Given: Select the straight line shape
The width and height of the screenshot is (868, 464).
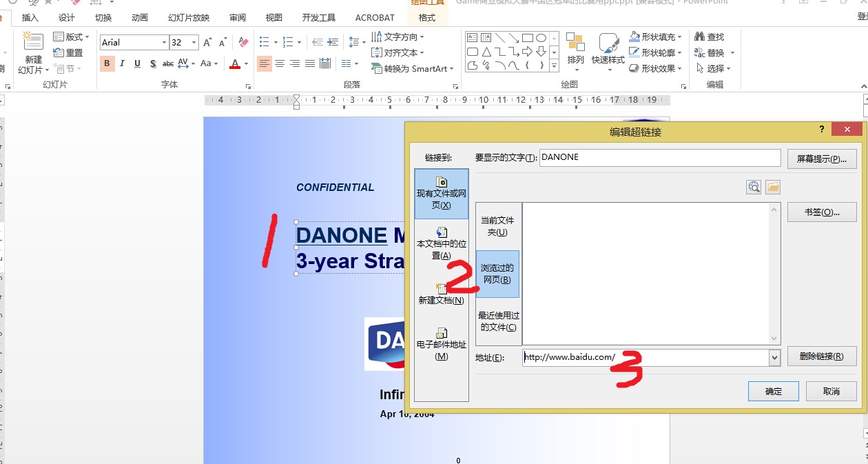Looking at the screenshot, I should pos(500,38).
